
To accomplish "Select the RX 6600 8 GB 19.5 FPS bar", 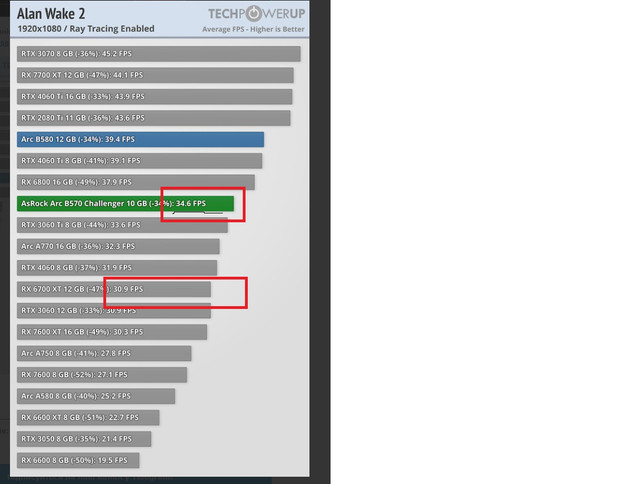I will [x=78, y=461].
